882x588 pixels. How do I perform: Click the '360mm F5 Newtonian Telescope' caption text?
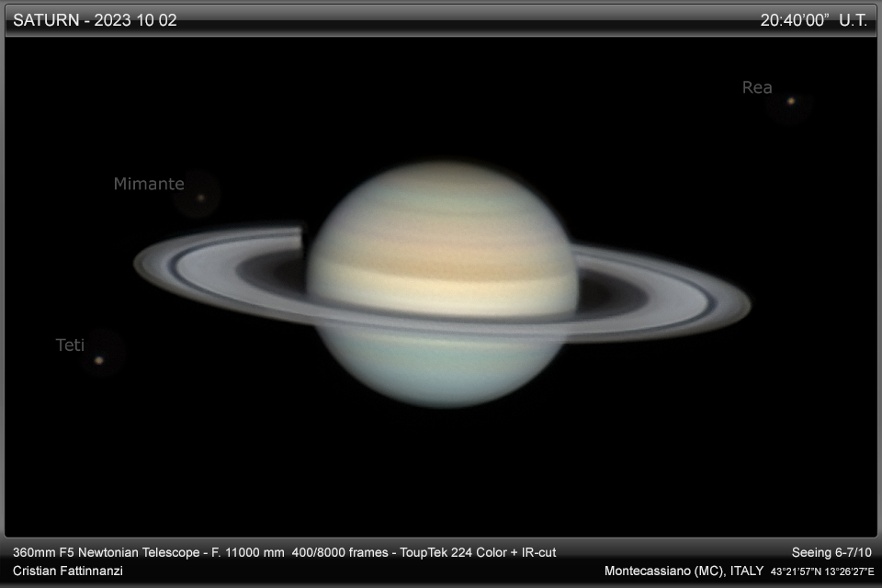tap(107, 552)
